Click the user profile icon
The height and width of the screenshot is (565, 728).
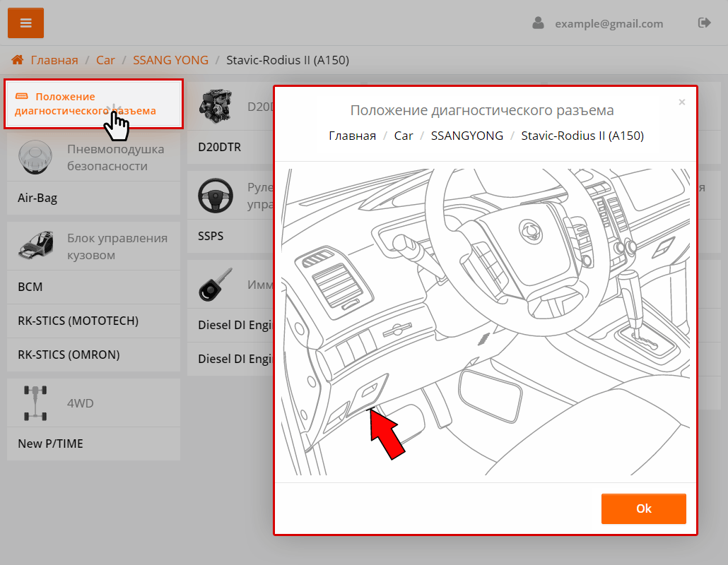click(x=539, y=23)
